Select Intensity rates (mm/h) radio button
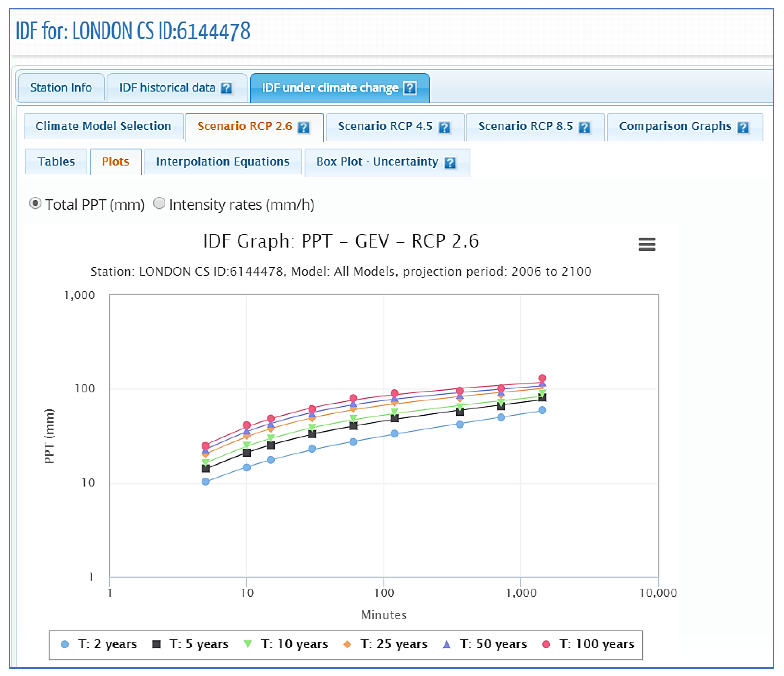Screen dimensions: 784x676 tap(159, 204)
